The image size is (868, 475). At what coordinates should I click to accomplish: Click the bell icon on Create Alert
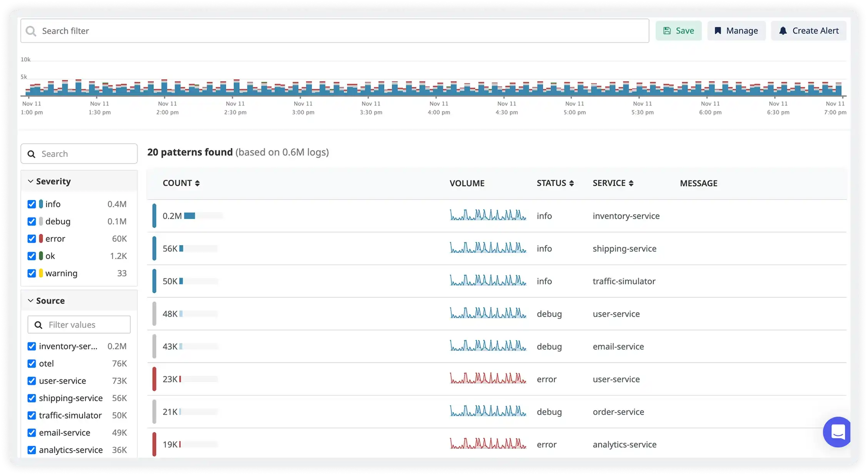pyautogui.click(x=783, y=30)
